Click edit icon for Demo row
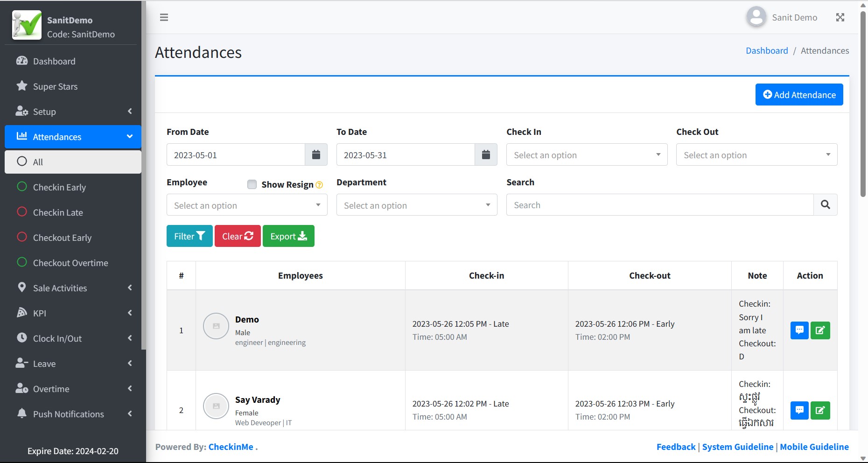 click(x=820, y=330)
